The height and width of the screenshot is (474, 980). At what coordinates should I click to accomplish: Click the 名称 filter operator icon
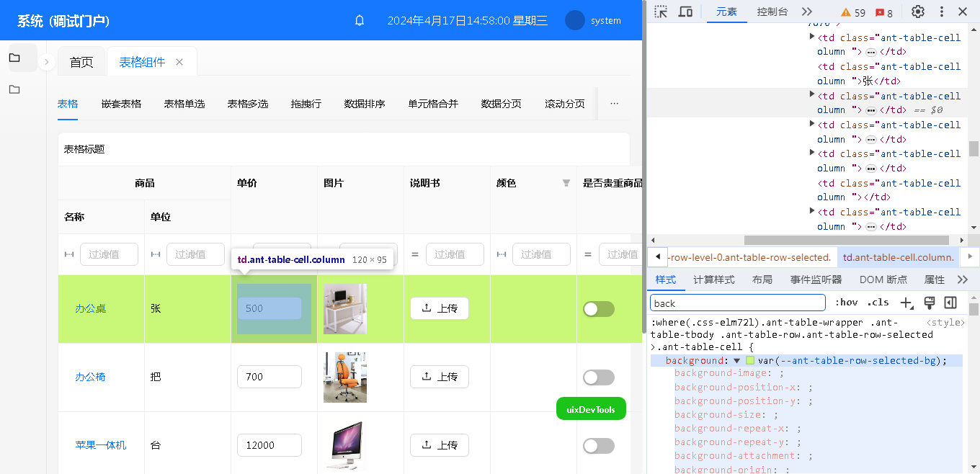point(69,254)
